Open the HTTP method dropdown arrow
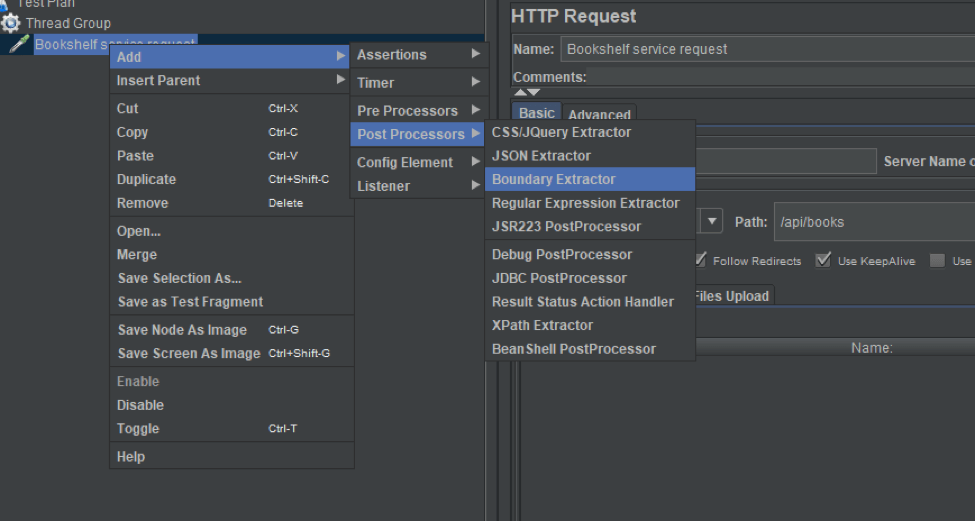The height and width of the screenshot is (521, 975). (712, 221)
